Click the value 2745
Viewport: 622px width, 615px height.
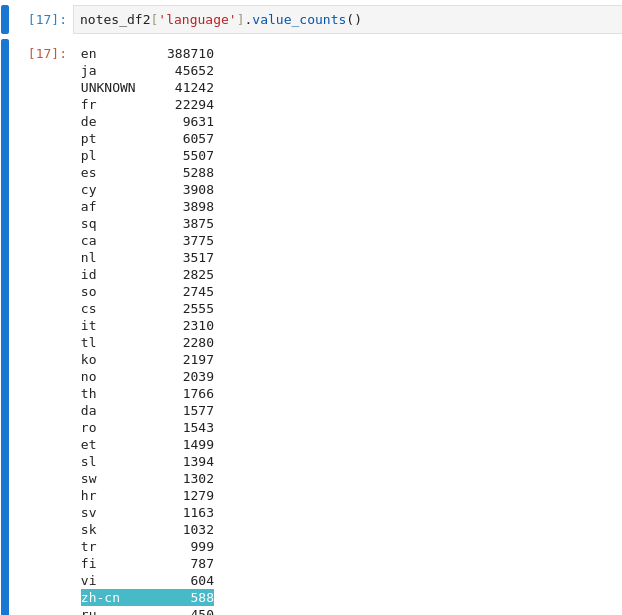[198, 292]
